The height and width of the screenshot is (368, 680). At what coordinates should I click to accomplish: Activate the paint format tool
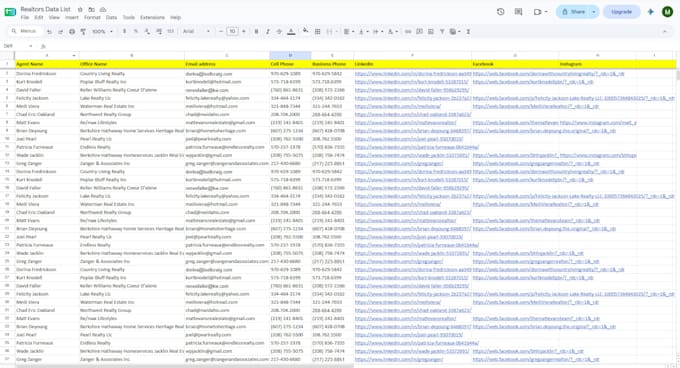tap(83, 32)
